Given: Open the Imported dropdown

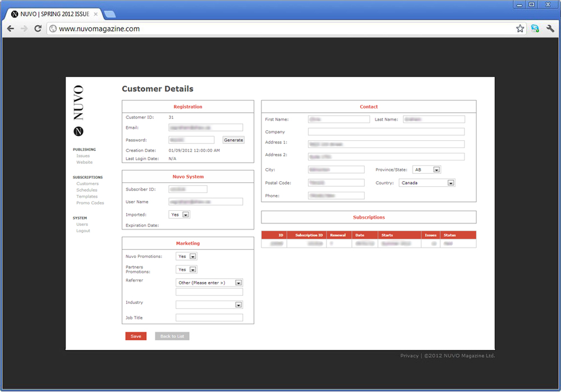Looking at the screenshot, I should pos(180,215).
